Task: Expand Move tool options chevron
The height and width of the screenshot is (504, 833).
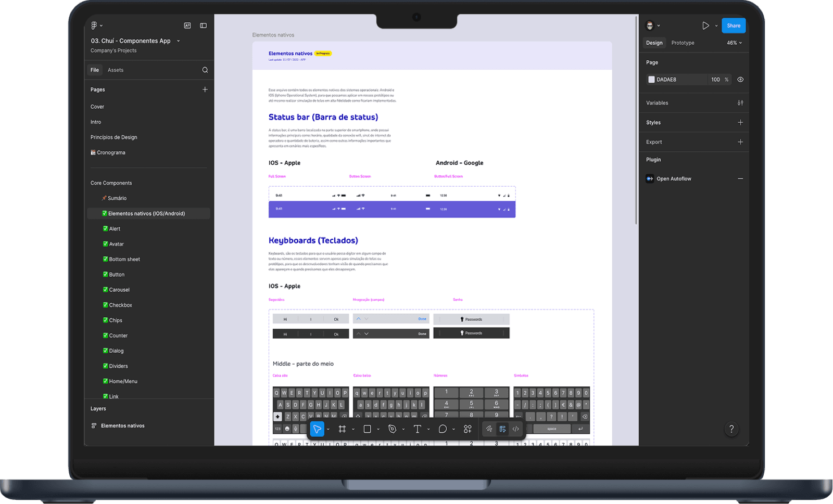Action: (328, 430)
